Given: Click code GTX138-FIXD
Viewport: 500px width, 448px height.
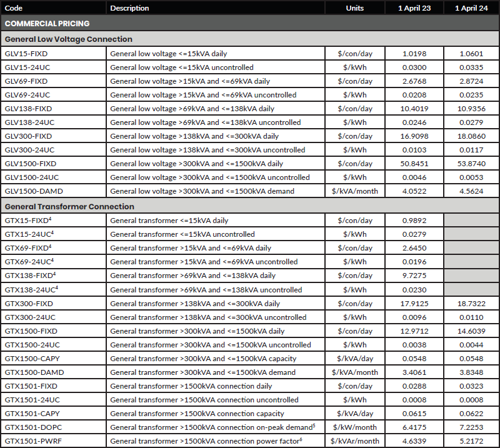Looking at the screenshot, I should tap(30, 275).
